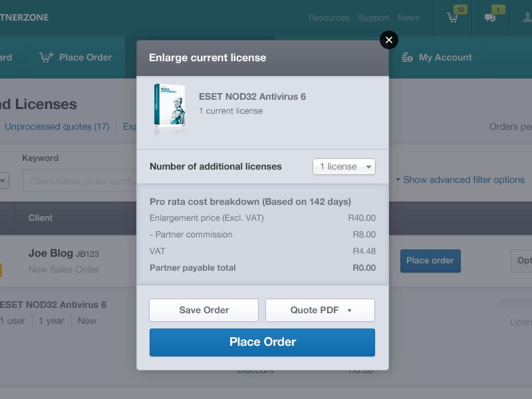Open the Resources link in top bar
Viewport: 532px width, 399px height.
point(329,18)
